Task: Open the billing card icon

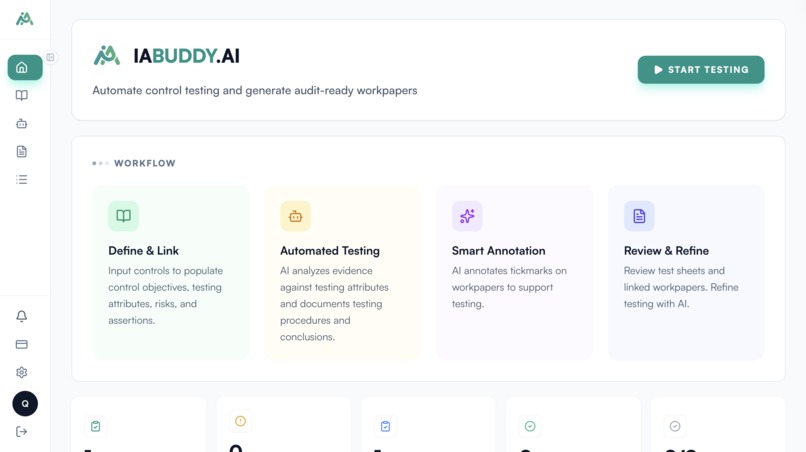Action: click(22, 344)
